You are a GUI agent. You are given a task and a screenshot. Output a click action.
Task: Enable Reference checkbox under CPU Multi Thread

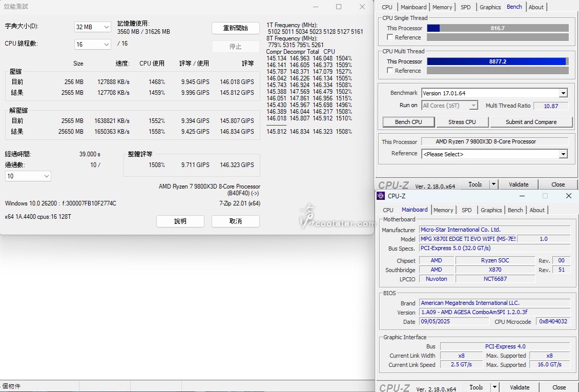(390, 71)
